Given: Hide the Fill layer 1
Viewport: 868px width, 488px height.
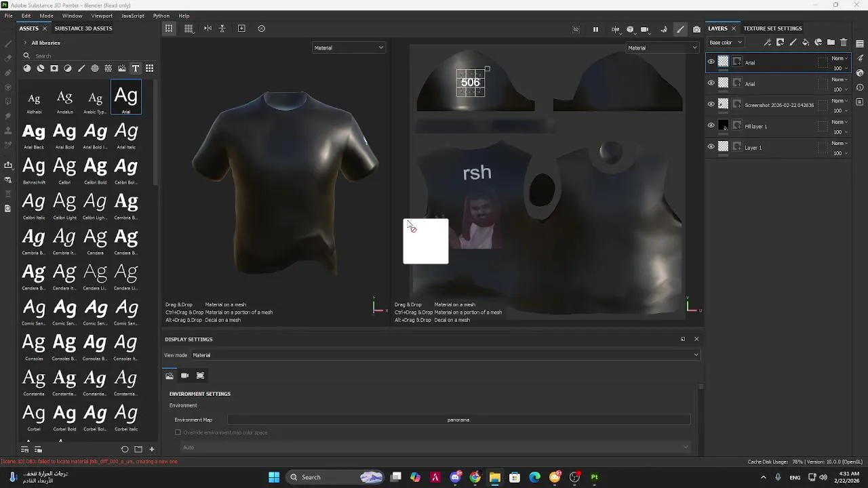Looking at the screenshot, I should click(711, 126).
